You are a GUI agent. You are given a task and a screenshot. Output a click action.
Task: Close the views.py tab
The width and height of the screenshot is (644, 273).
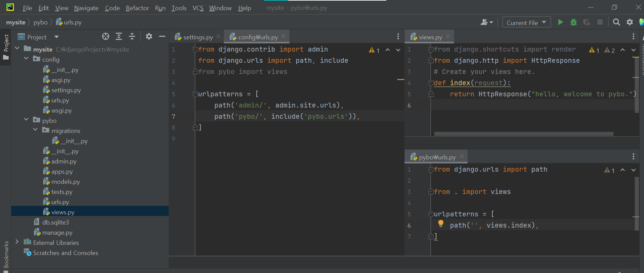(x=448, y=36)
